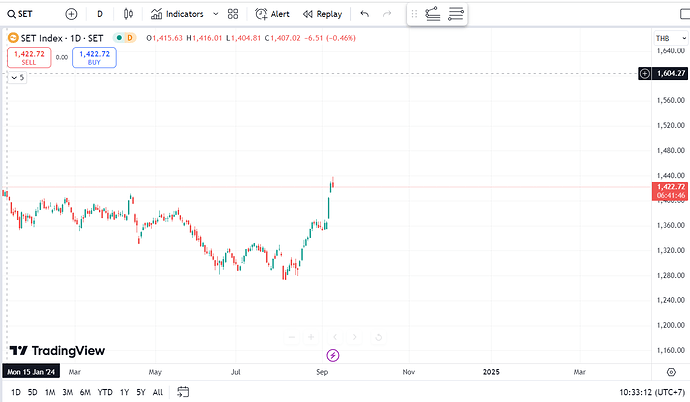Image resolution: width=690 pixels, height=402 pixels.
Task: Click the undo arrow in the toolbar
Action: click(364, 14)
